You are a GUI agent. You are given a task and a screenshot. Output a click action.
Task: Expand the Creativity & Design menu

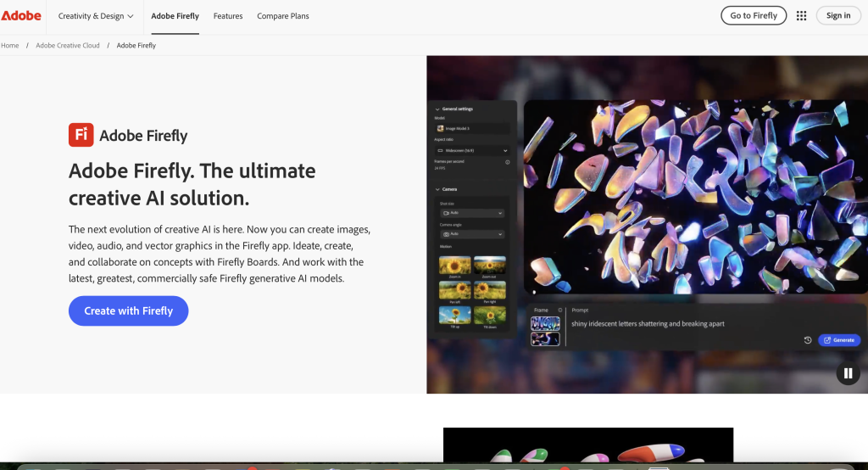click(96, 15)
